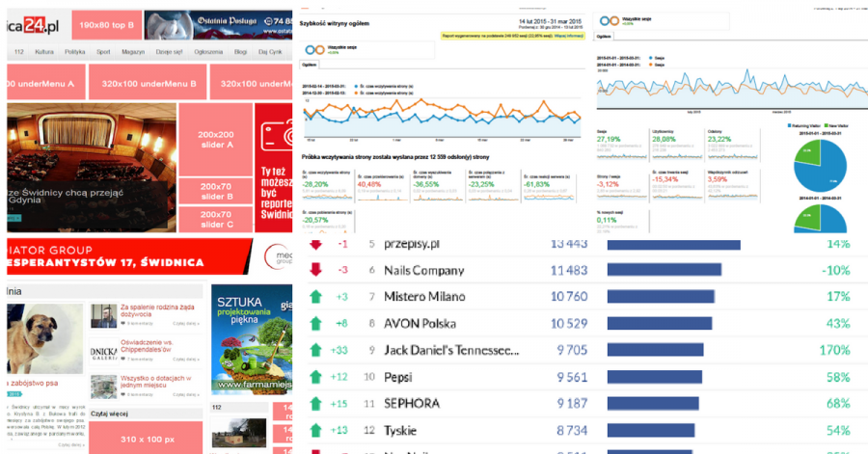Click the blue bar in the Pepsi row
Screen dimensions: 868x454
click(x=654, y=377)
